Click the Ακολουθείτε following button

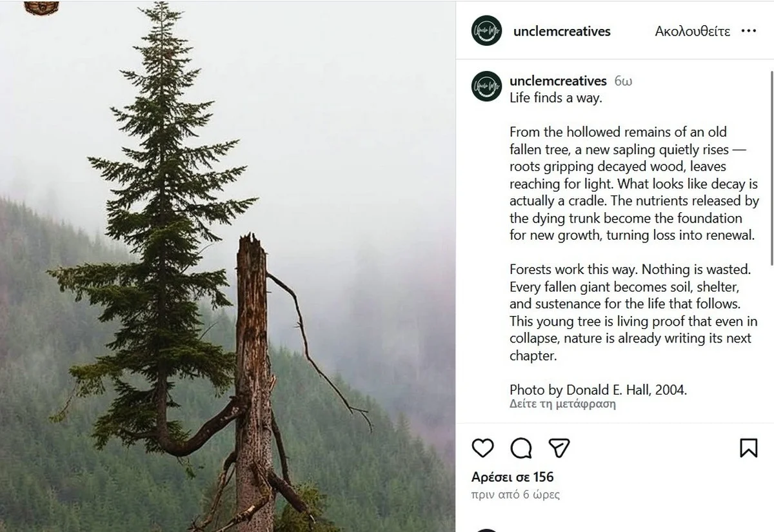[x=692, y=31]
